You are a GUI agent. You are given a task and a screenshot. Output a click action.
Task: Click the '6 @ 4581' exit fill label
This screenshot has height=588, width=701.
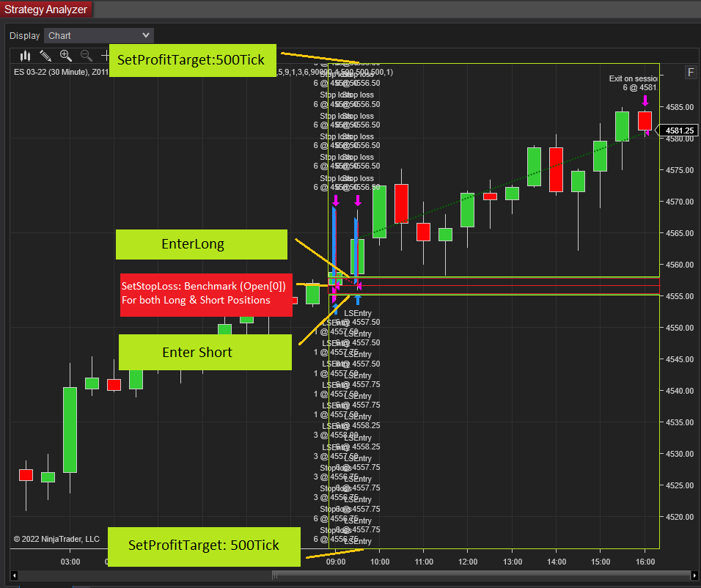639,88
